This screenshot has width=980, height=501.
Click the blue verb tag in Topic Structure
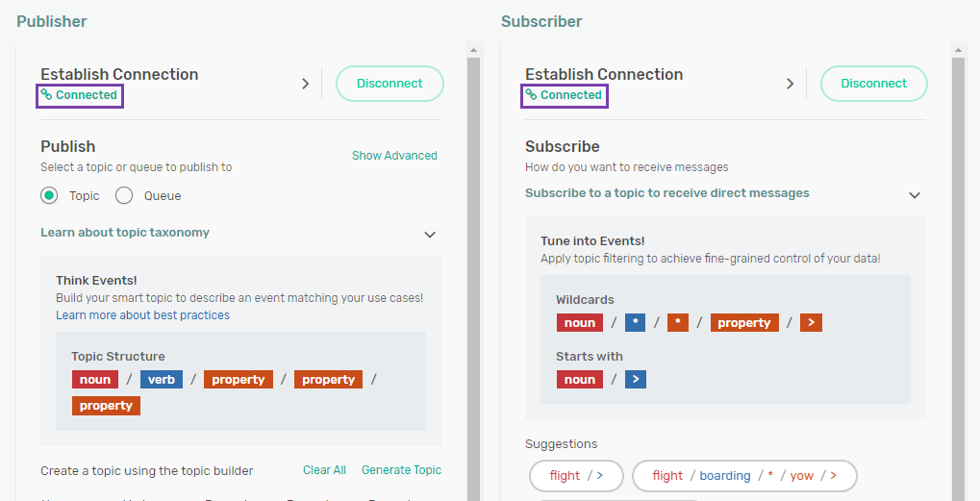point(161,380)
